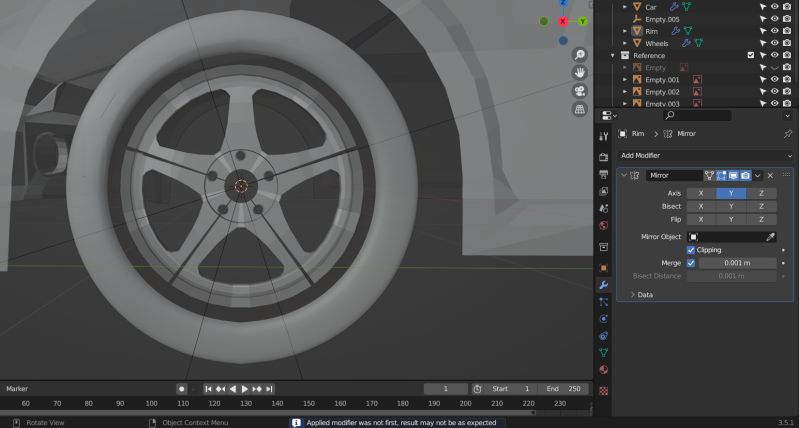Uncheck the Reference collection checkbox
Image resolution: width=799 pixels, height=428 pixels.
751,55
